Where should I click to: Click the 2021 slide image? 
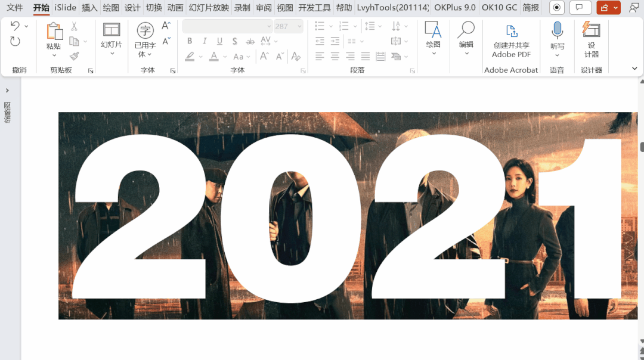click(348, 216)
